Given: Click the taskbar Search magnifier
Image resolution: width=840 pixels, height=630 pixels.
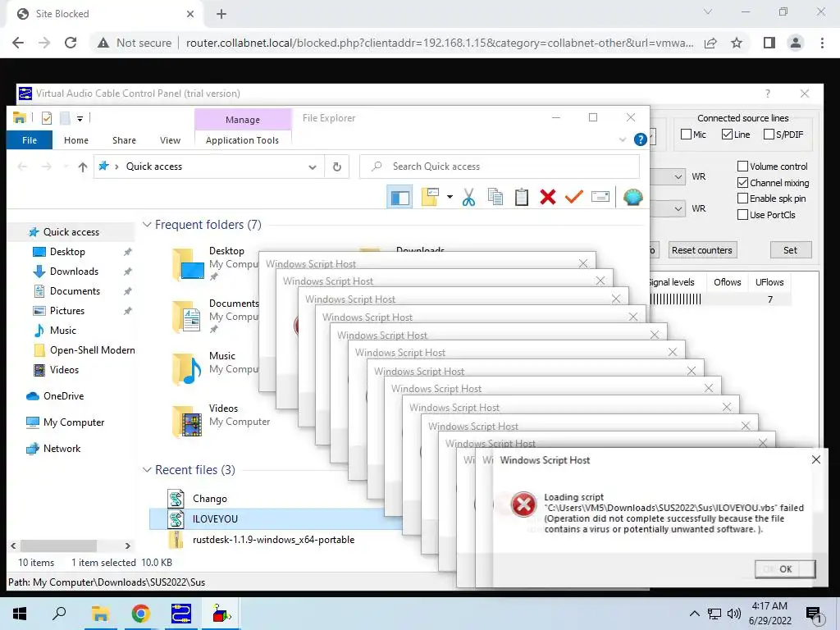Looking at the screenshot, I should click(x=59, y=614).
